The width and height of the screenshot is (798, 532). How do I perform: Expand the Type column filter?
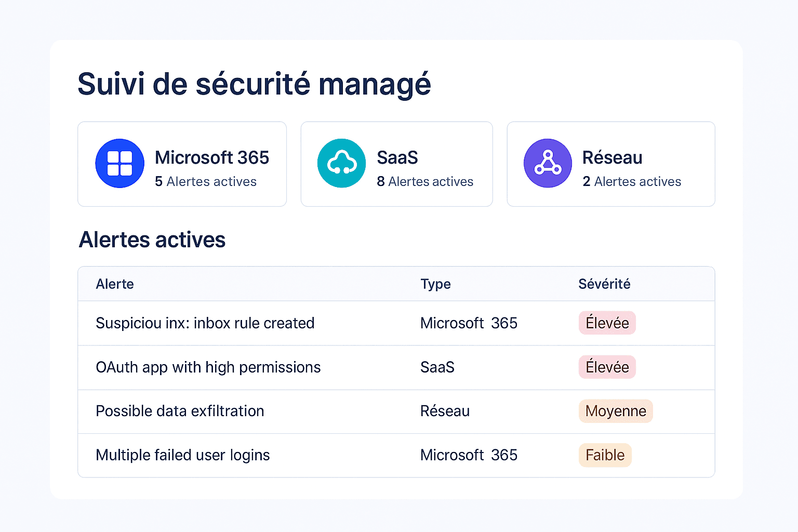(x=435, y=284)
